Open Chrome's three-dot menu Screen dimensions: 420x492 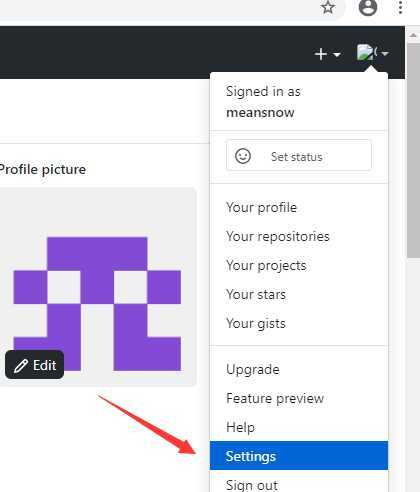pos(401,7)
